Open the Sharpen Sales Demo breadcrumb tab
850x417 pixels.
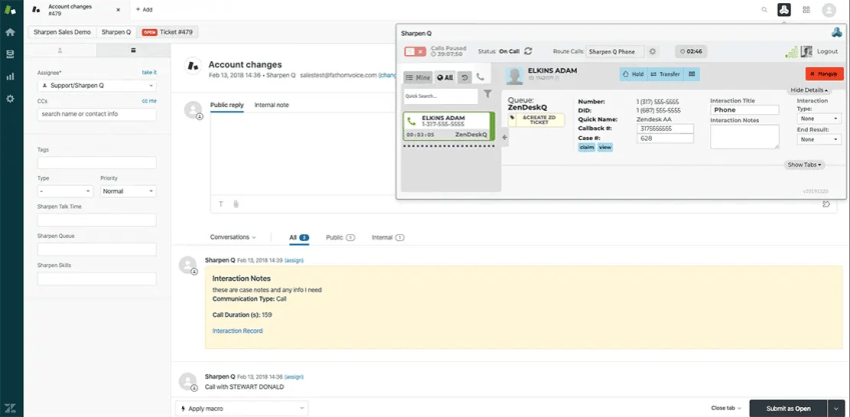(62, 32)
